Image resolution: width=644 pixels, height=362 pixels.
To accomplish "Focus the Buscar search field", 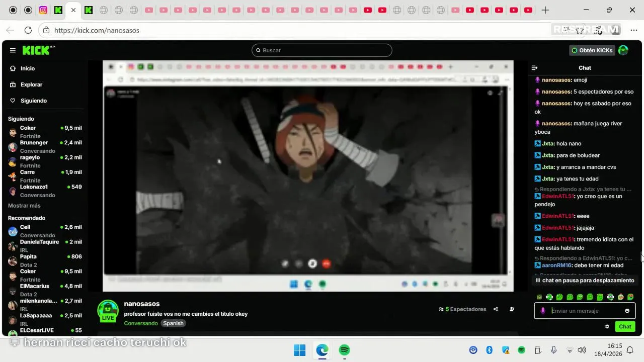I will pyautogui.click(x=322, y=50).
